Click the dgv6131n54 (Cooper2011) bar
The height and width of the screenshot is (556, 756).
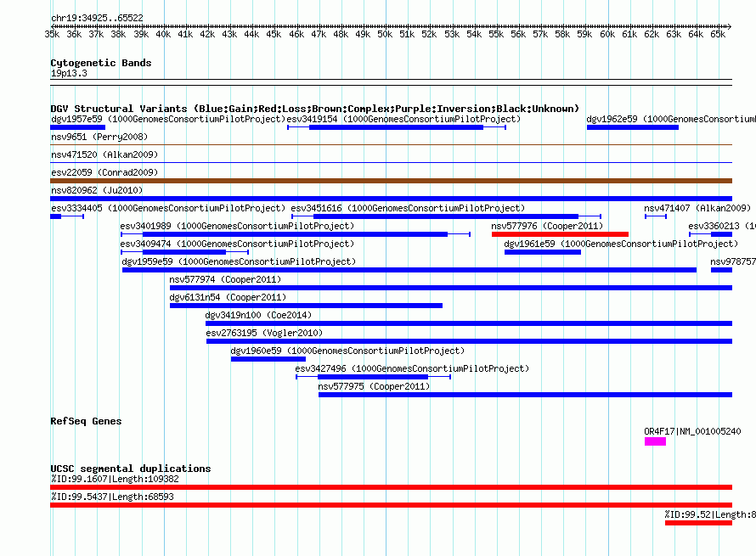point(306,306)
